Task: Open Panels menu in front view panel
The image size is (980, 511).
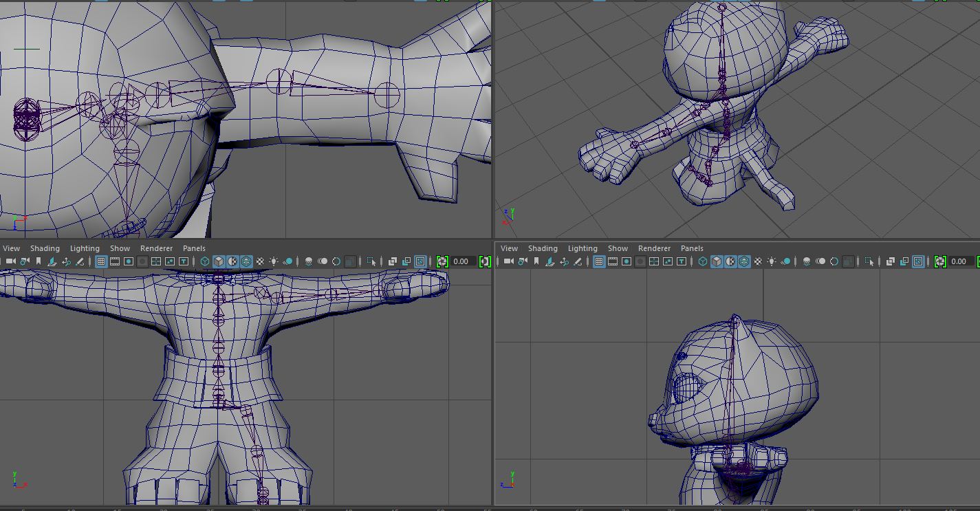Action: tap(194, 248)
